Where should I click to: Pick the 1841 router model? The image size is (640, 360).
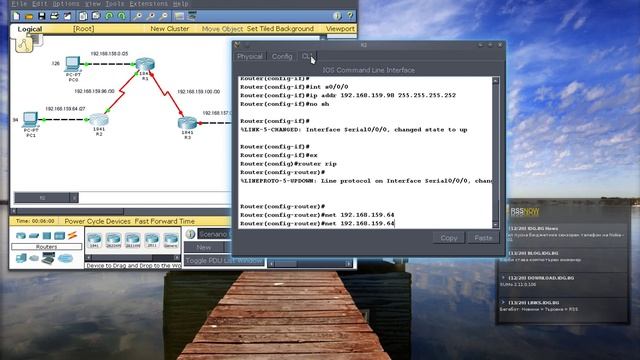pos(94,240)
